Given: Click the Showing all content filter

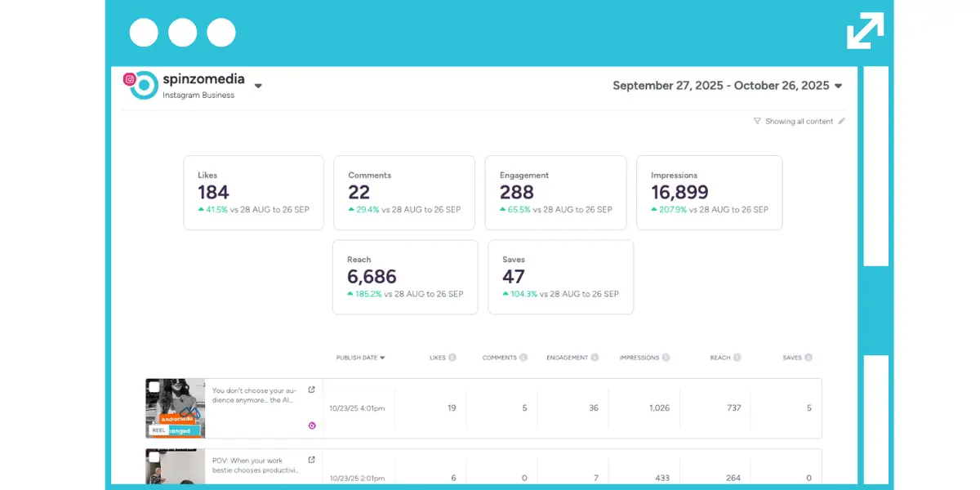Looking at the screenshot, I should [798, 122].
